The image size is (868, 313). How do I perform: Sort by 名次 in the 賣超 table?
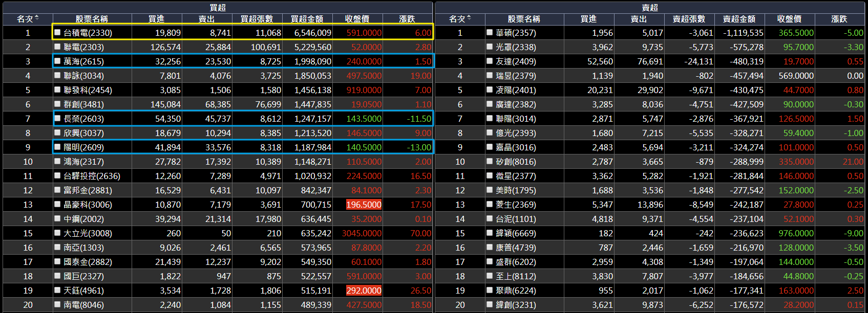tap(460, 19)
